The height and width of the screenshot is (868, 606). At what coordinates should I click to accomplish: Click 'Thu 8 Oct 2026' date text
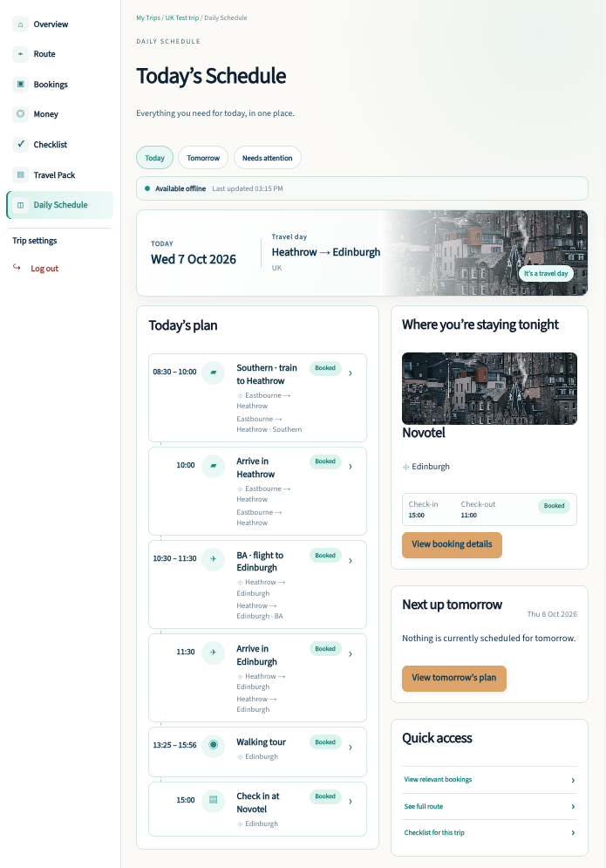[552, 614]
